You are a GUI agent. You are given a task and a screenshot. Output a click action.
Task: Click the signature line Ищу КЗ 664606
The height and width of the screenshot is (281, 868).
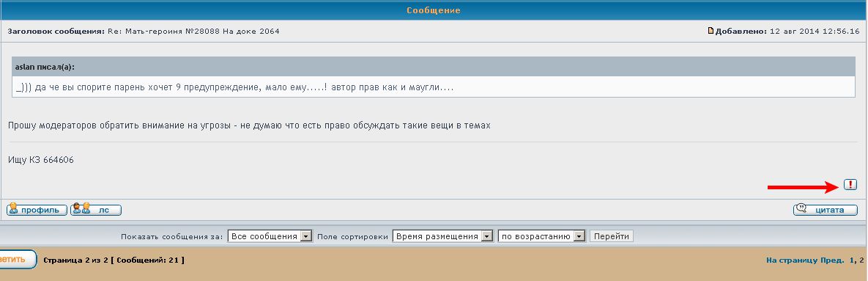point(41,160)
